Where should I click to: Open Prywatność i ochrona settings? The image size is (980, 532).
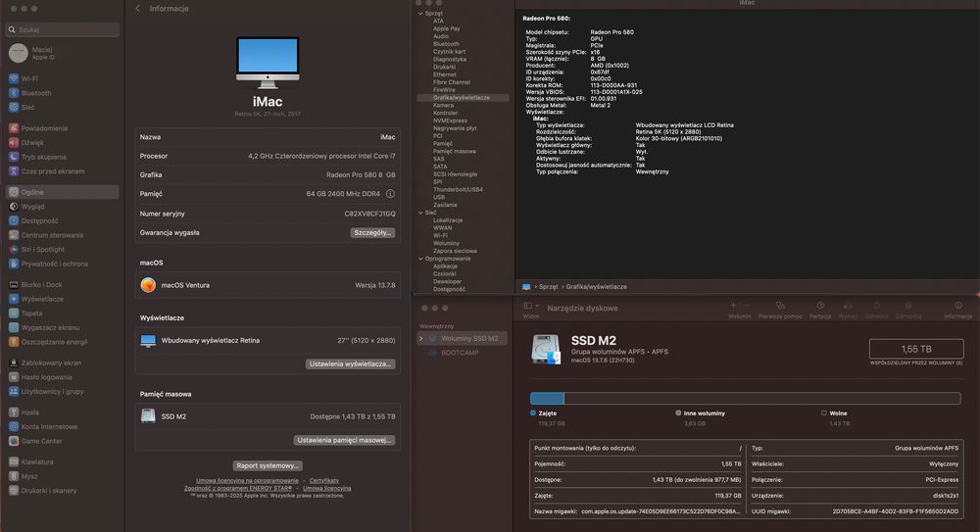[54, 264]
